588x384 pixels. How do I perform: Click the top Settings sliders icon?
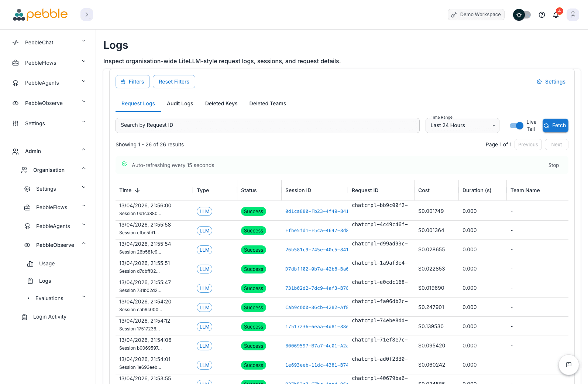[16, 123]
